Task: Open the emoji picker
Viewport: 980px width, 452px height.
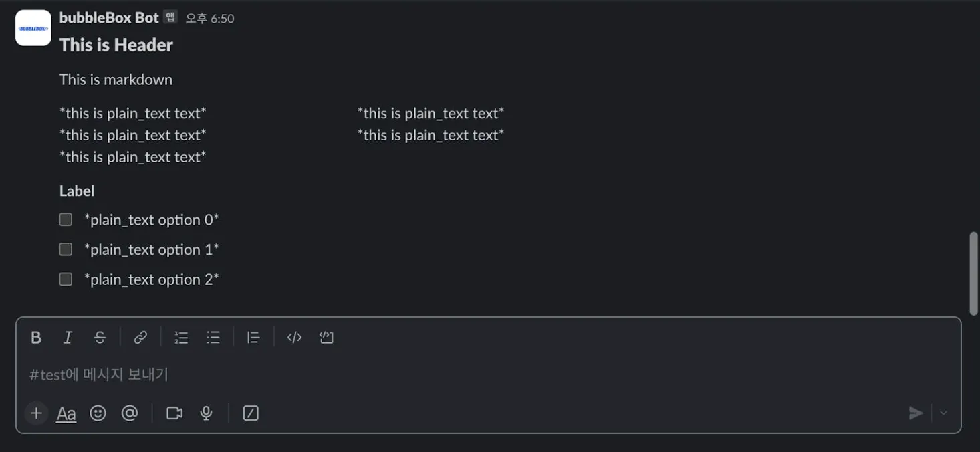Action: click(x=98, y=413)
